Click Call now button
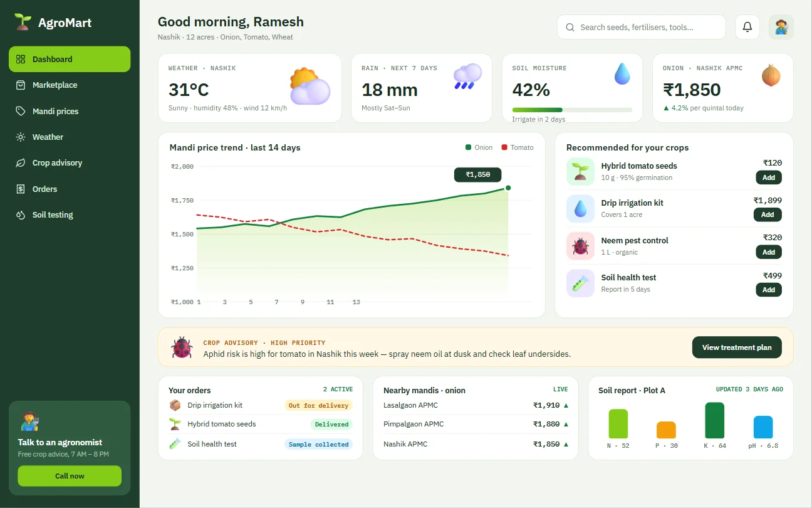 pos(70,476)
